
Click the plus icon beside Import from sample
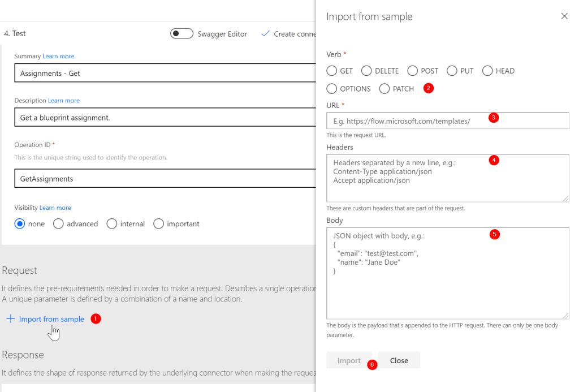[x=10, y=319]
